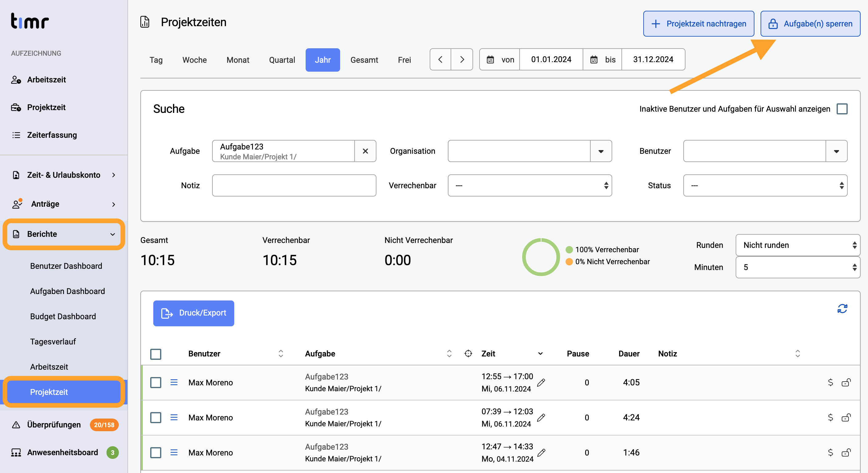Screen dimensions: 868x473
Task: Switch to the Tag tab
Action: 156,60
